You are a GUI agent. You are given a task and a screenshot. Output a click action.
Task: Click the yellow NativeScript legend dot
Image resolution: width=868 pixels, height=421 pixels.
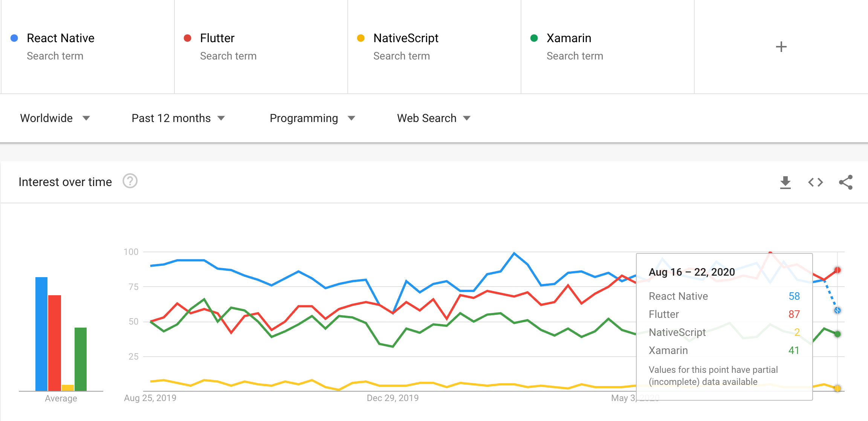(361, 38)
